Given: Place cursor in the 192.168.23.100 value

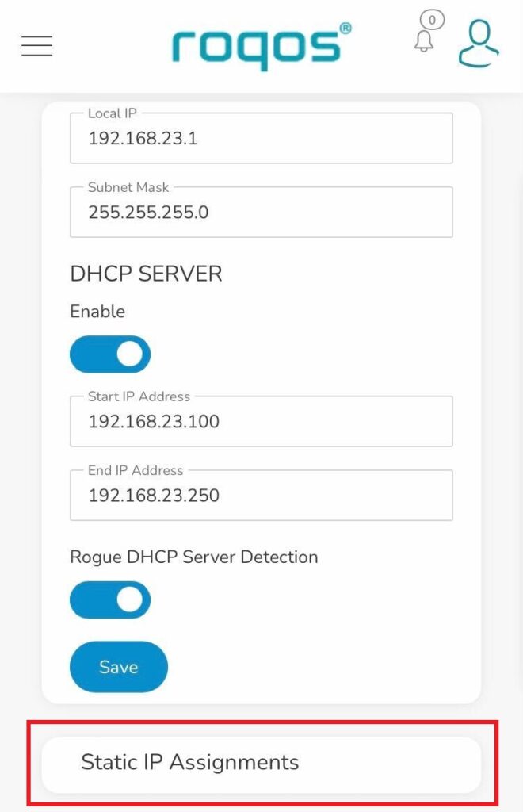Looking at the screenshot, I should click(x=155, y=422).
